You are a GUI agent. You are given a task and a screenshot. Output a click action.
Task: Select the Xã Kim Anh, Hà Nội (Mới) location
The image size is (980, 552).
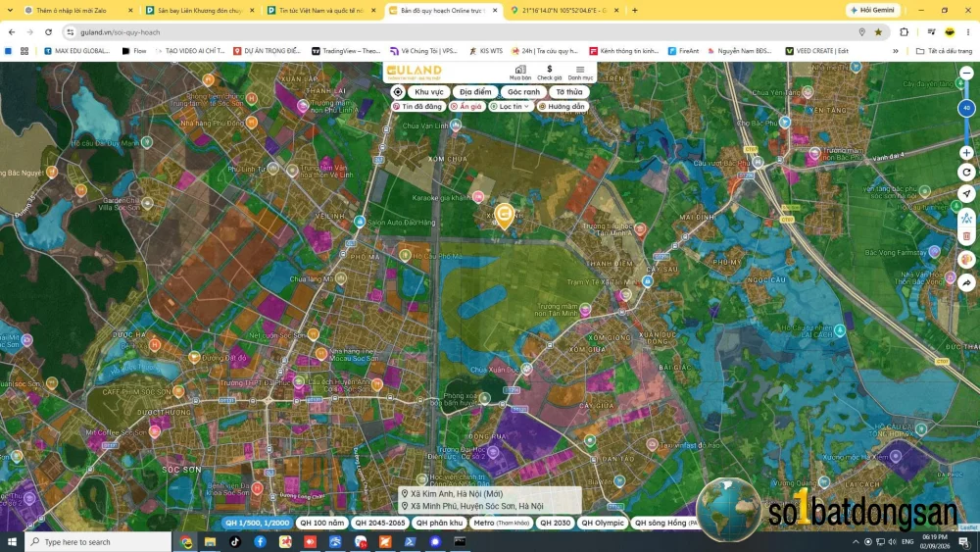tap(457, 494)
